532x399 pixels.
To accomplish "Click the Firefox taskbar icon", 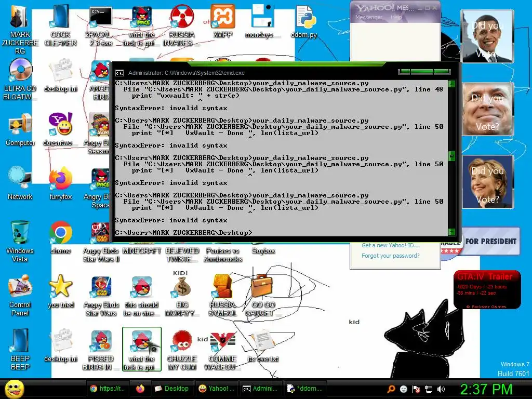I will tap(140, 389).
